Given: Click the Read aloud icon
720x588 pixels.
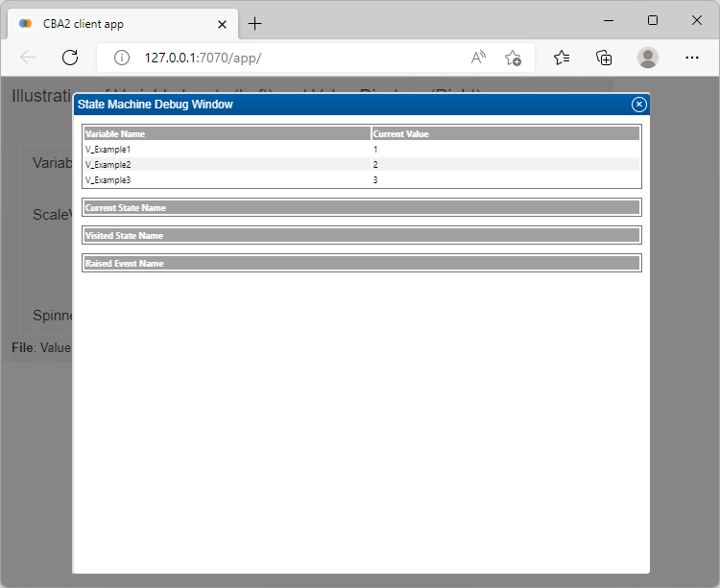Looking at the screenshot, I should coord(478,58).
